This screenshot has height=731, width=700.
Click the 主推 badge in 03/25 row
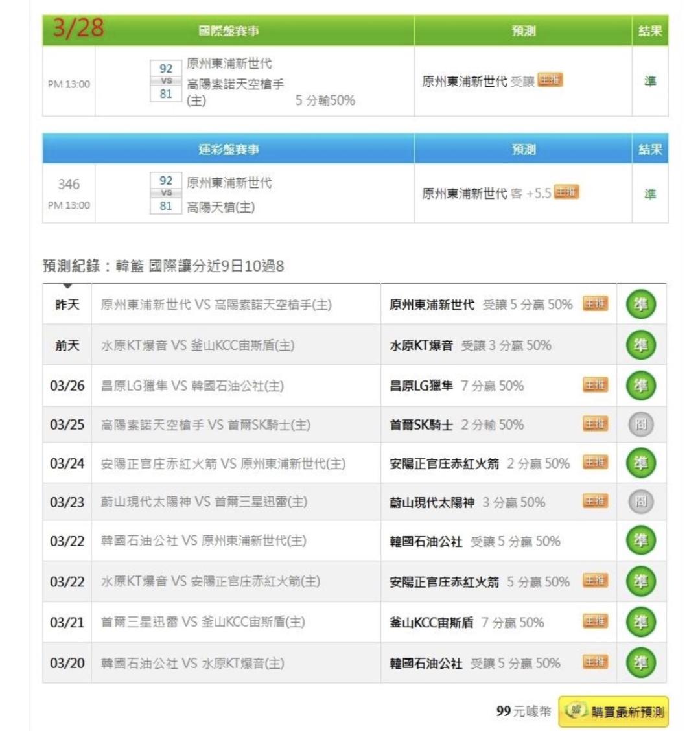[x=595, y=424]
